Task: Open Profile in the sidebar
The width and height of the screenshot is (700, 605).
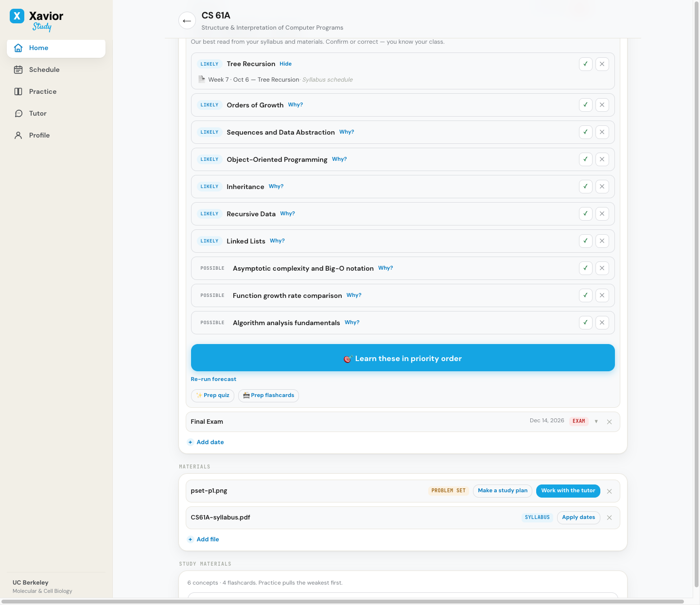Action: [56, 136]
